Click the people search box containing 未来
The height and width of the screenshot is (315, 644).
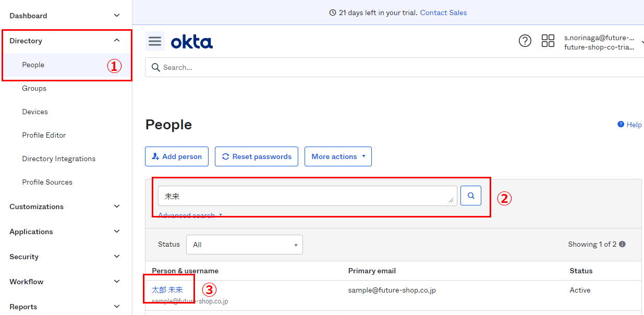(308, 196)
